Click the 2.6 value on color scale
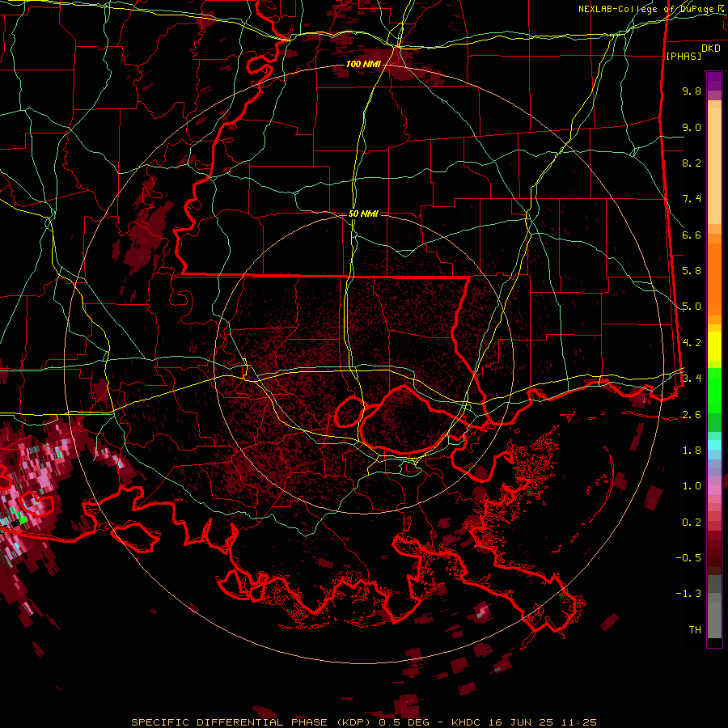 (x=692, y=415)
